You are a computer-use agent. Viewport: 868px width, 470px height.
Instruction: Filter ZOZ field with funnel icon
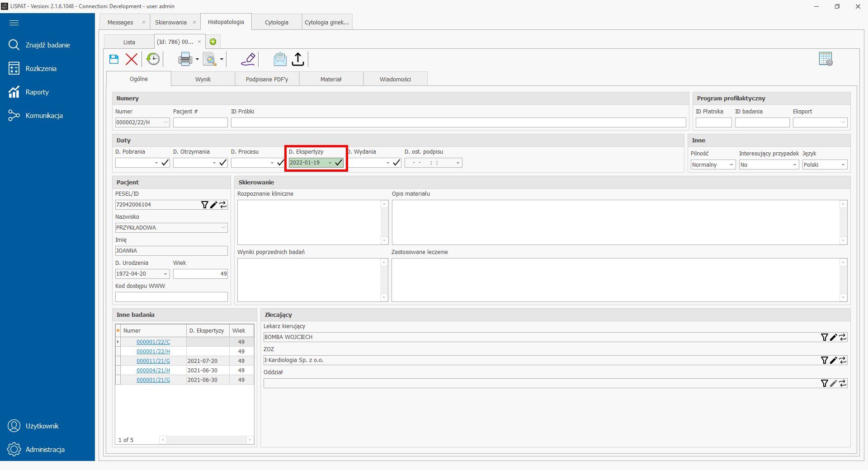[824, 360]
